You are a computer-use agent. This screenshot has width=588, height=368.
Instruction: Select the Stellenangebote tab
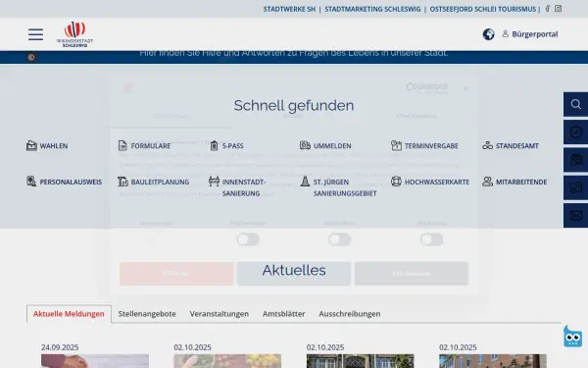147,314
